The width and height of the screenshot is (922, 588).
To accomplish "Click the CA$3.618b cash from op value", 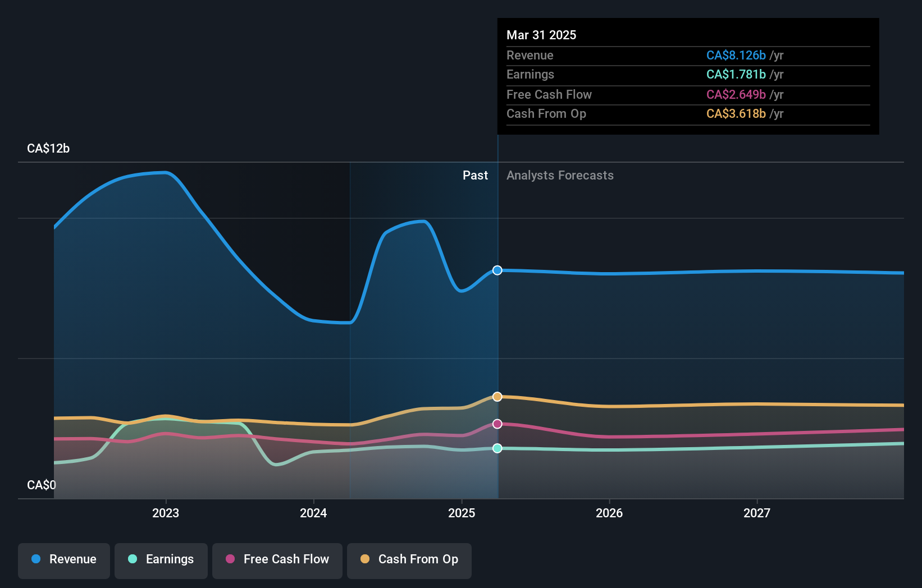I will pyautogui.click(x=736, y=113).
